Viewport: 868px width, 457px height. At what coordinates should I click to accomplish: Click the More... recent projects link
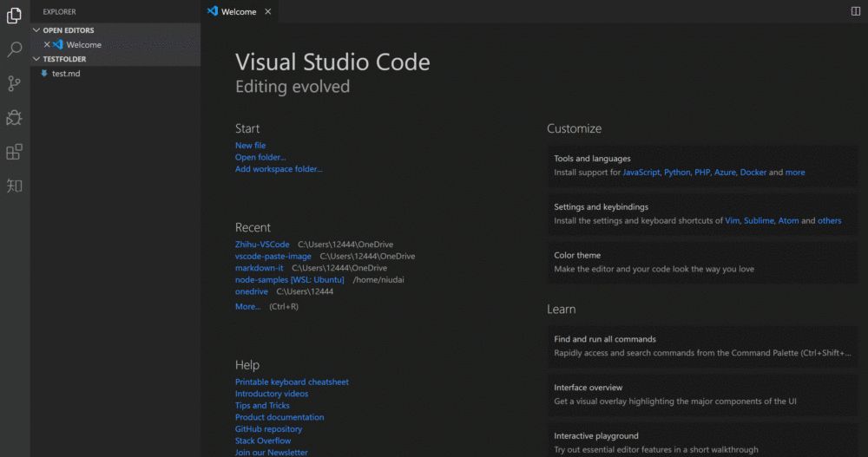[x=247, y=306]
